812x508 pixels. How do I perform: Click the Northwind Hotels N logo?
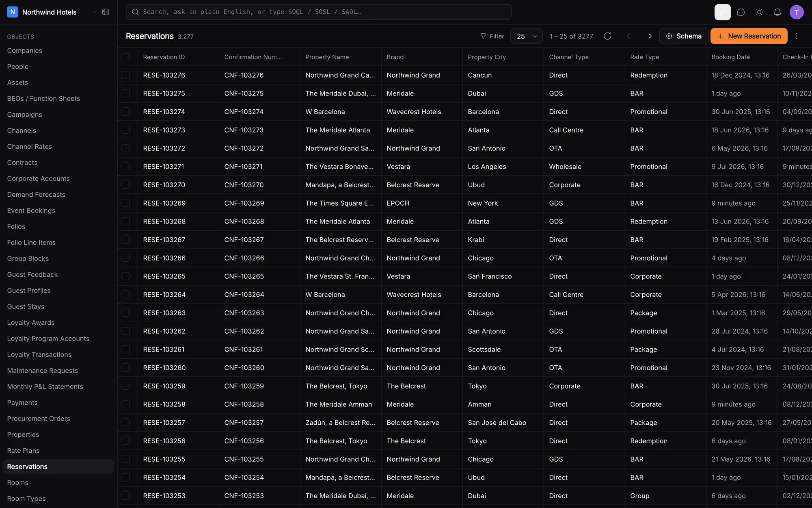click(x=13, y=12)
